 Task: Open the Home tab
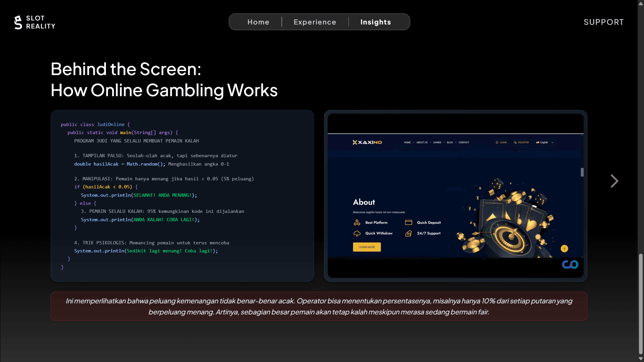point(258,22)
